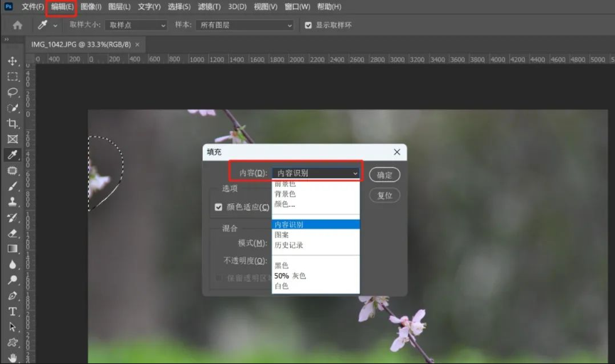
Task: Choose 背景色 from content list
Action: click(x=316, y=194)
